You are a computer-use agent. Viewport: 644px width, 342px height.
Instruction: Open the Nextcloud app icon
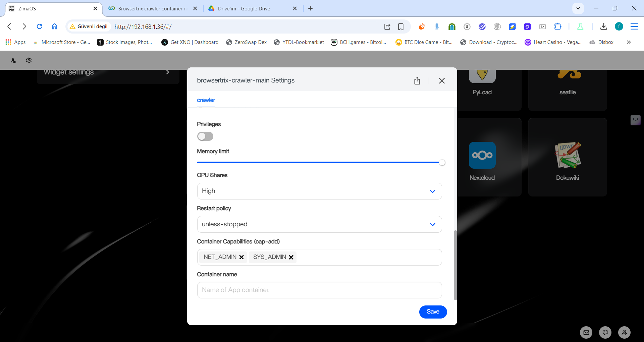482,155
